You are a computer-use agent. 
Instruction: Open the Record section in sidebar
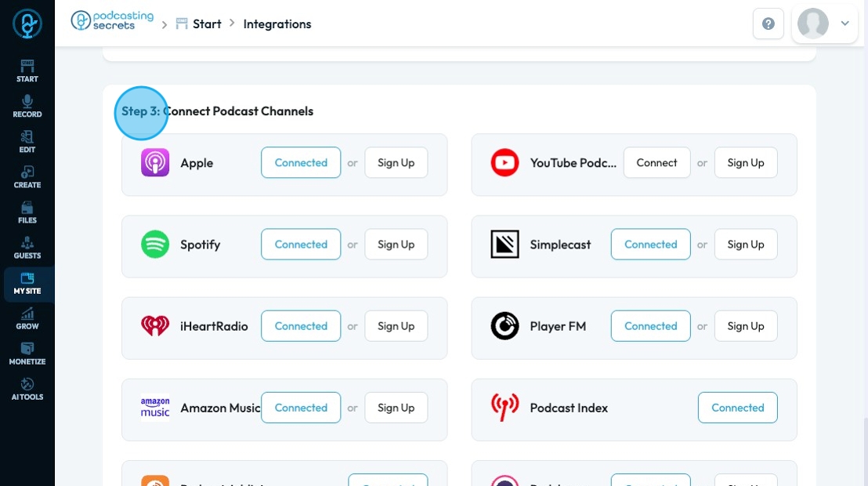[27, 107]
